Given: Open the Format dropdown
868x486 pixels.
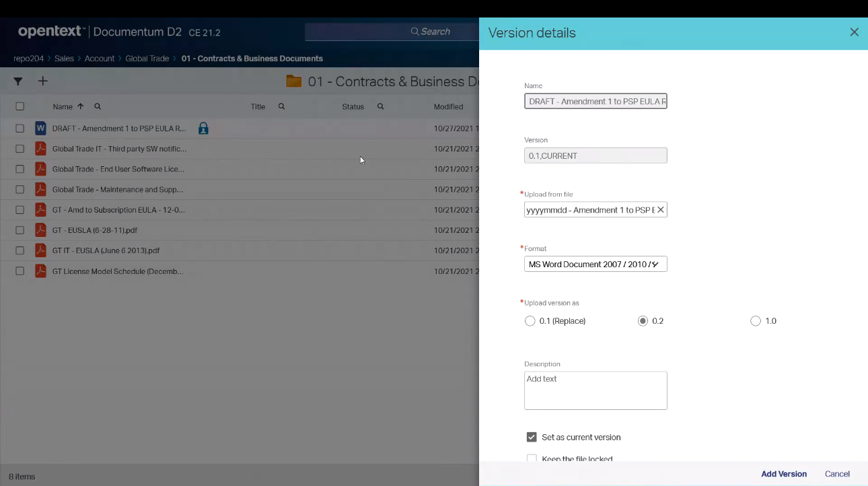Looking at the screenshot, I should [x=595, y=265].
